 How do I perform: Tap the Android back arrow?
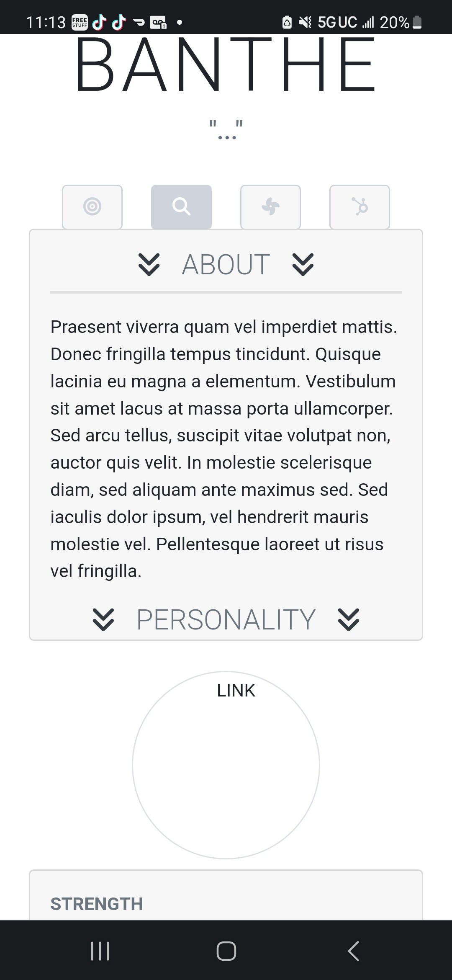(x=353, y=951)
